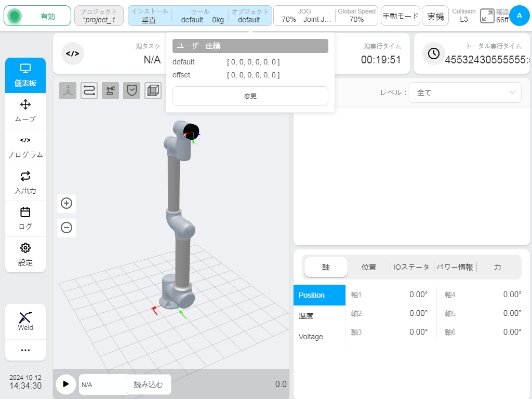532x399 pixels.
Task: Click the playback progress value 0.0
Action: 281,384
